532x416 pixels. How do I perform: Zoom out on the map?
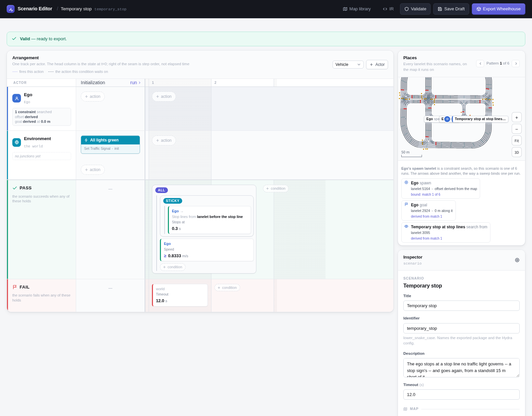[x=517, y=129]
